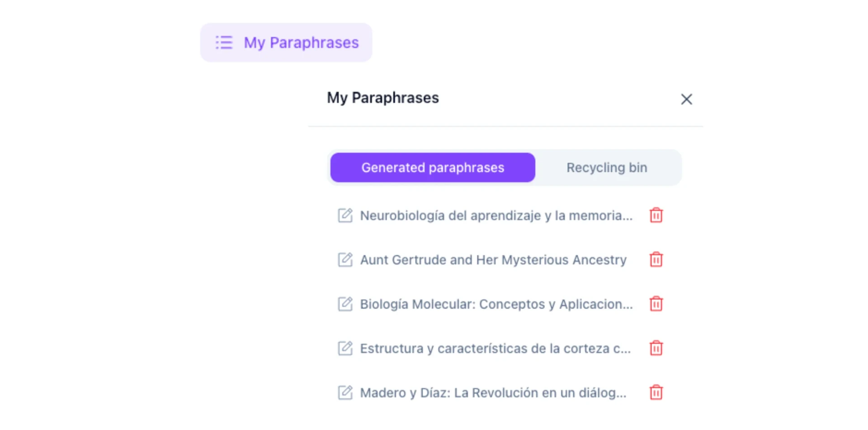Delete the Madero y Díaz paraphrase
The height and width of the screenshot is (430, 868).
pos(656,392)
